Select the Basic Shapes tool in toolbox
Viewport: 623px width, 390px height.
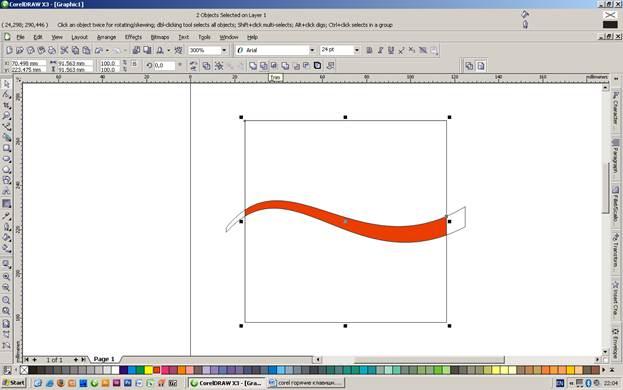[x=6, y=180]
